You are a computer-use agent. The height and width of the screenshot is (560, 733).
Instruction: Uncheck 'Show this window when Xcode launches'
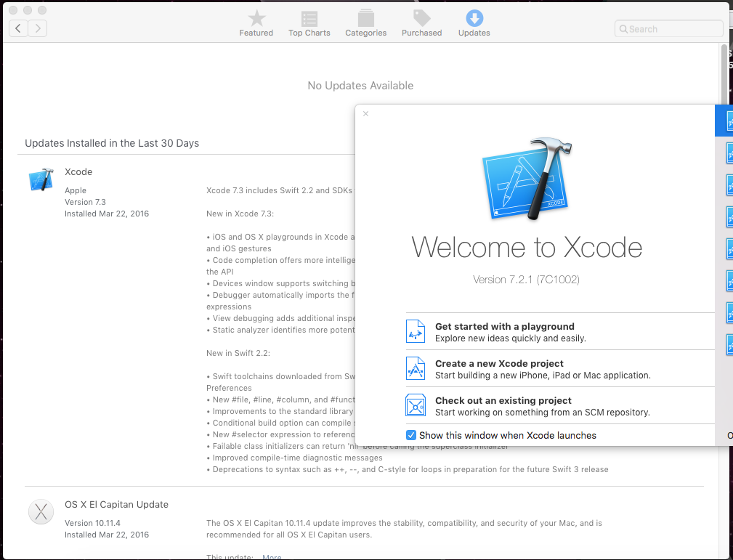pyautogui.click(x=411, y=435)
